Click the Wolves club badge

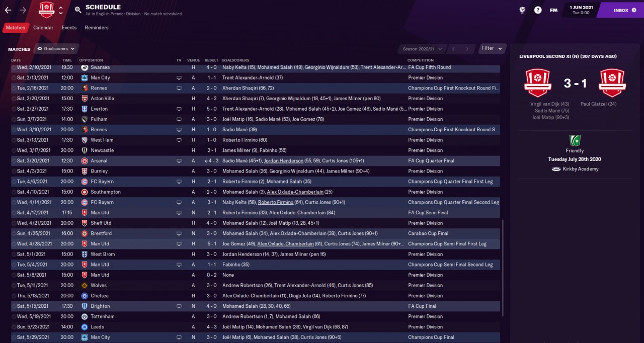[x=85, y=285]
